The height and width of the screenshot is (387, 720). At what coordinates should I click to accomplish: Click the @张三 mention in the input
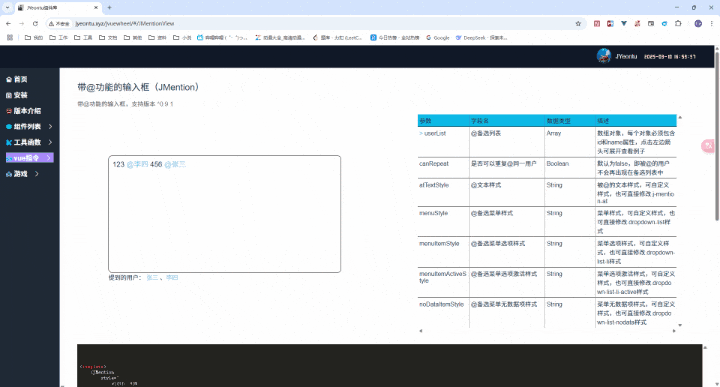[175, 164]
